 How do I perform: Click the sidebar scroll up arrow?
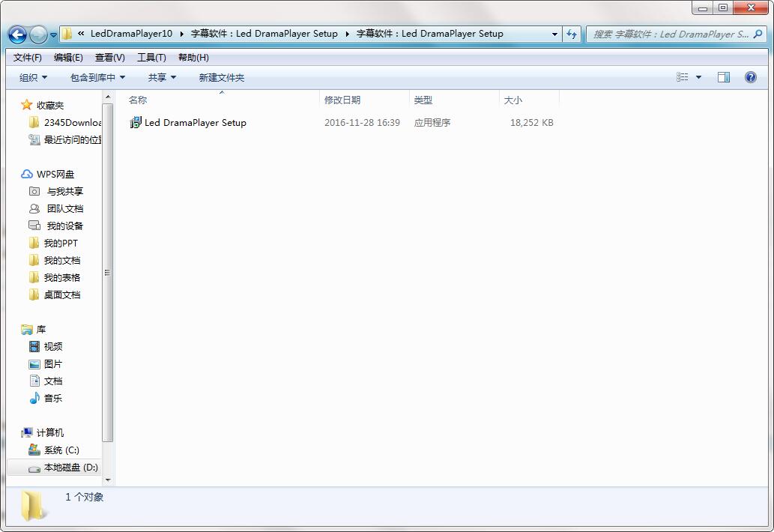coord(108,97)
